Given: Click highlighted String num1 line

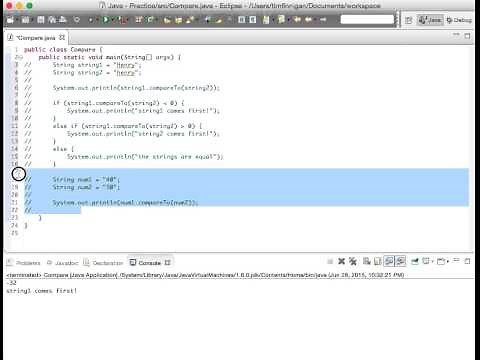Looking at the screenshot, I should pos(86,180).
